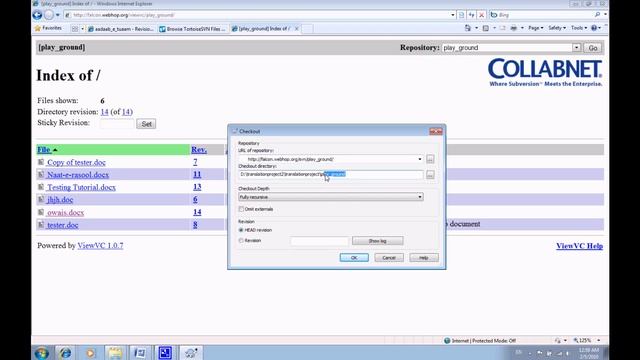Click the Print icon in command bar
This screenshot has height=360, width=640.
513,28
